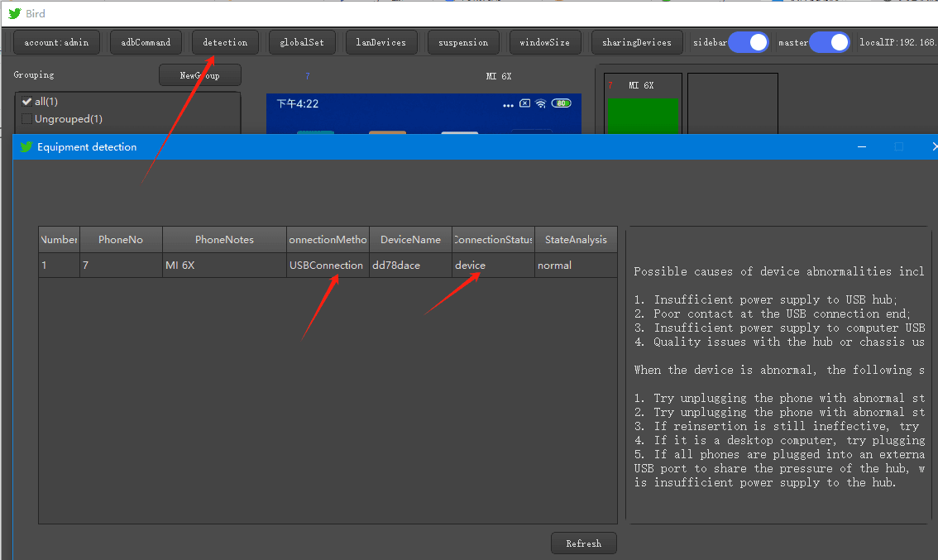938x560 pixels.
Task: Sort by ConnectionMethod column header
Action: pyautogui.click(x=328, y=239)
